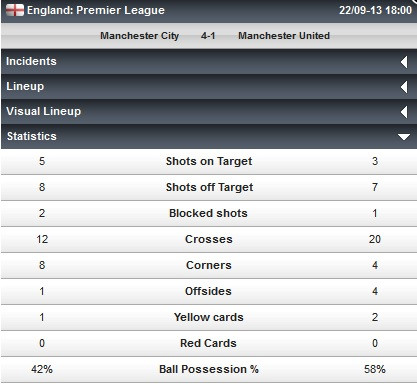The width and height of the screenshot is (417, 384).
Task: Click the Offsides statistic label
Action: [x=208, y=291]
